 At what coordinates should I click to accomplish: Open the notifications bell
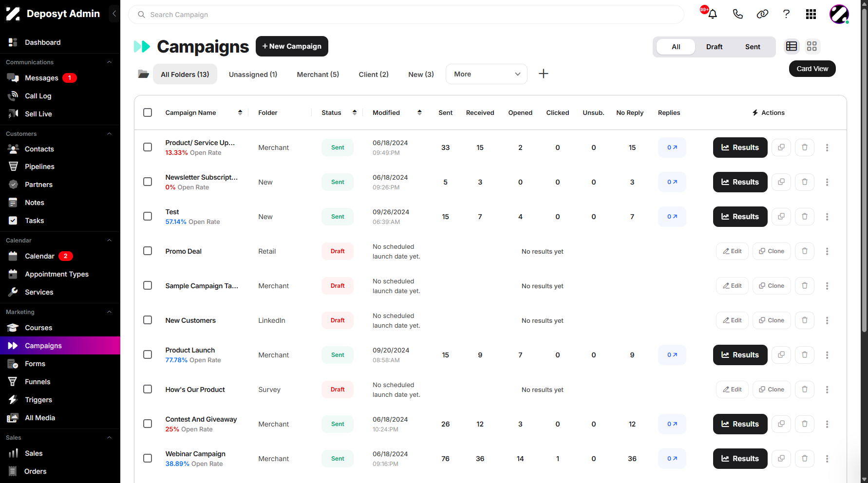(712, 14)
